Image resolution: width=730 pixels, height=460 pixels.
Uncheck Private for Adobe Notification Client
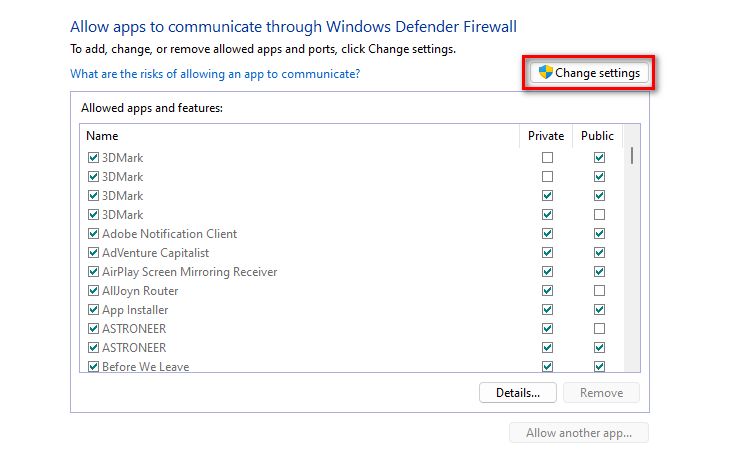[x=548, y=234]
